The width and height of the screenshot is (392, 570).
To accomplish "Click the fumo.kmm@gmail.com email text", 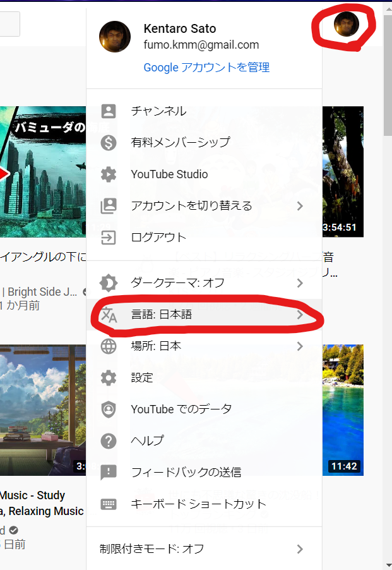I will 201,45.
